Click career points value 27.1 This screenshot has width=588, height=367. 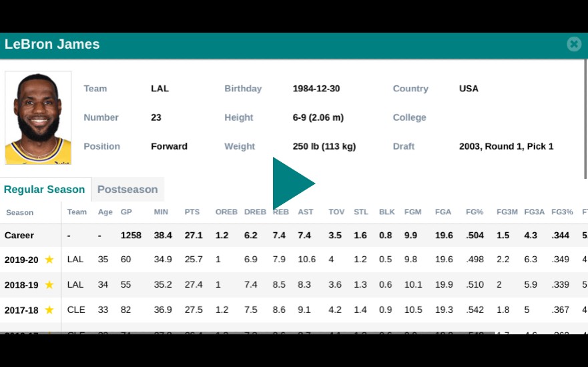[x=194, y=236]
